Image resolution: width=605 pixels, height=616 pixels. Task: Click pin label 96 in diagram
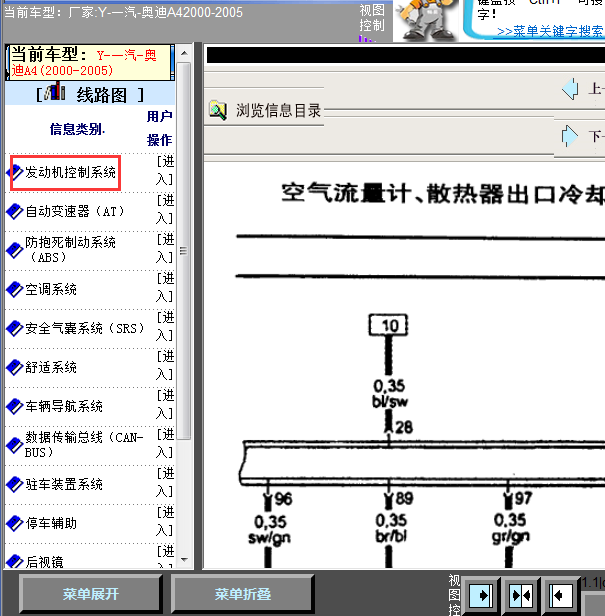pyautogui.click(x=283, y=499)
